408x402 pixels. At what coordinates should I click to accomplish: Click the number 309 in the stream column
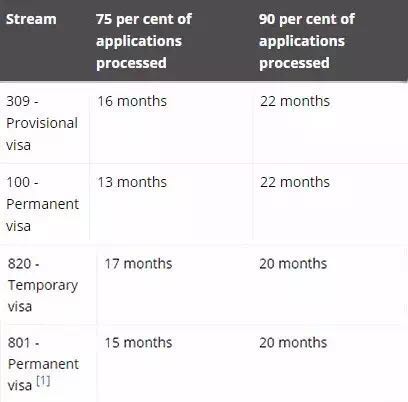coord(18,101)
